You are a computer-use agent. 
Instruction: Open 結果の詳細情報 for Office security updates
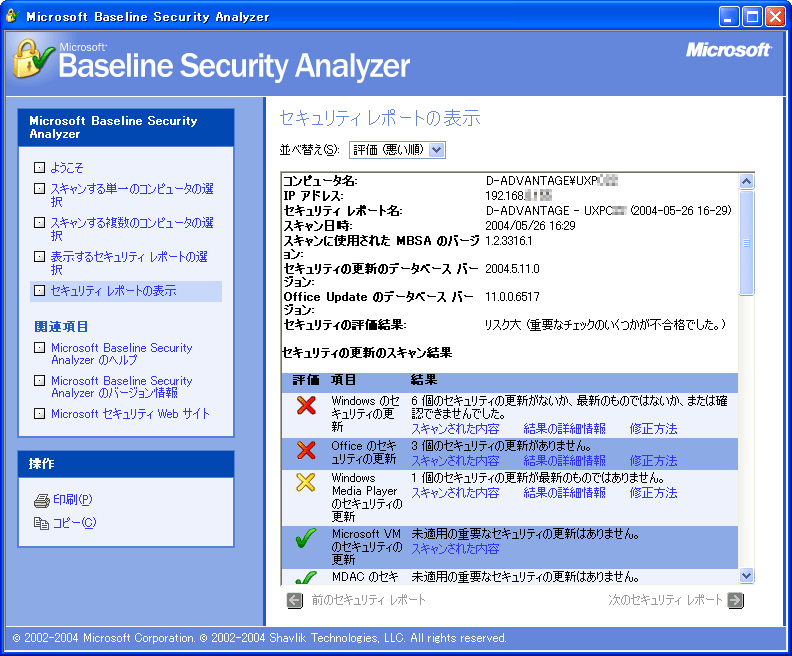click(x=564, y=461)
